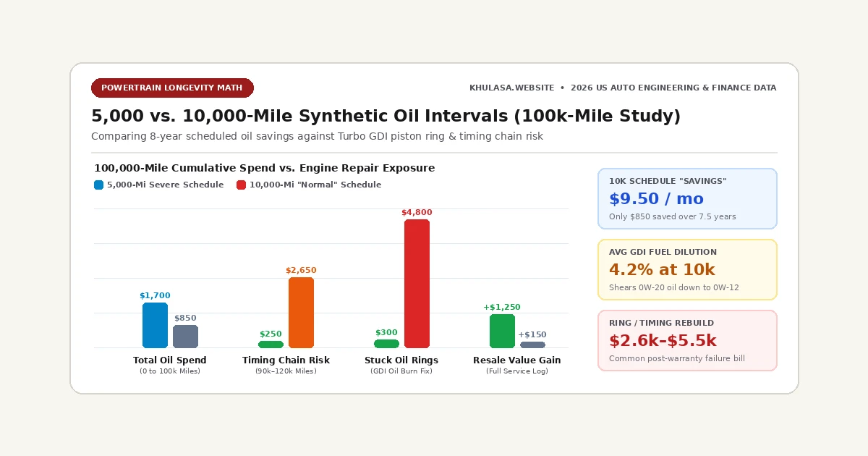Image resolution: width=868 pixels, height=456 pixels.
Task: Click the green $250 Timing Chain Risk bar
Action: [271, 345]
